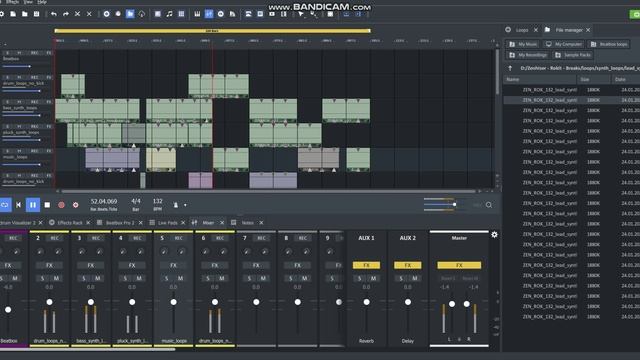Mute mixer channel 2
Screen dimensions: 640x360
[x=56, y=278]
